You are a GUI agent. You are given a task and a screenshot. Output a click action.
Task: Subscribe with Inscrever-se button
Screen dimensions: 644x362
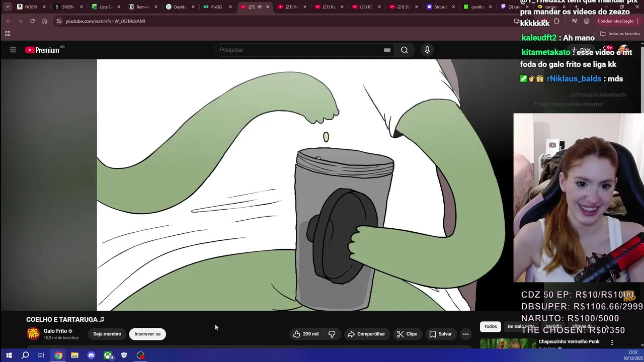[147, 334]
